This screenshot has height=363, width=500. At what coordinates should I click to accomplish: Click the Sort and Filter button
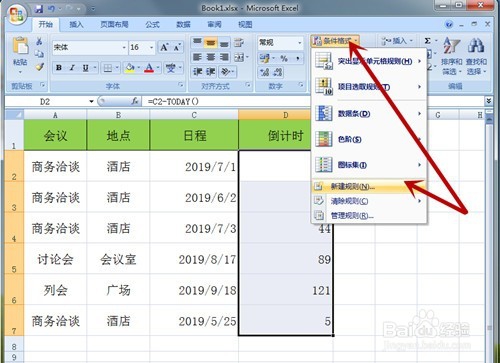(x=452, y=56)
